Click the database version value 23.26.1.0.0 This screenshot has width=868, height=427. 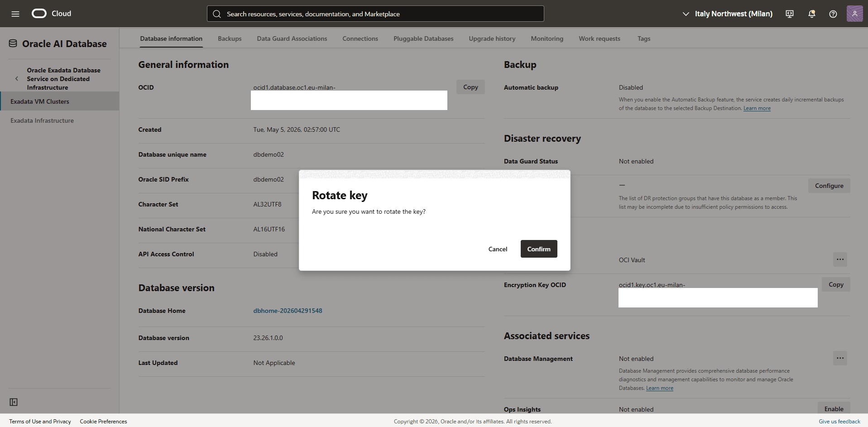tap(268, 338)
